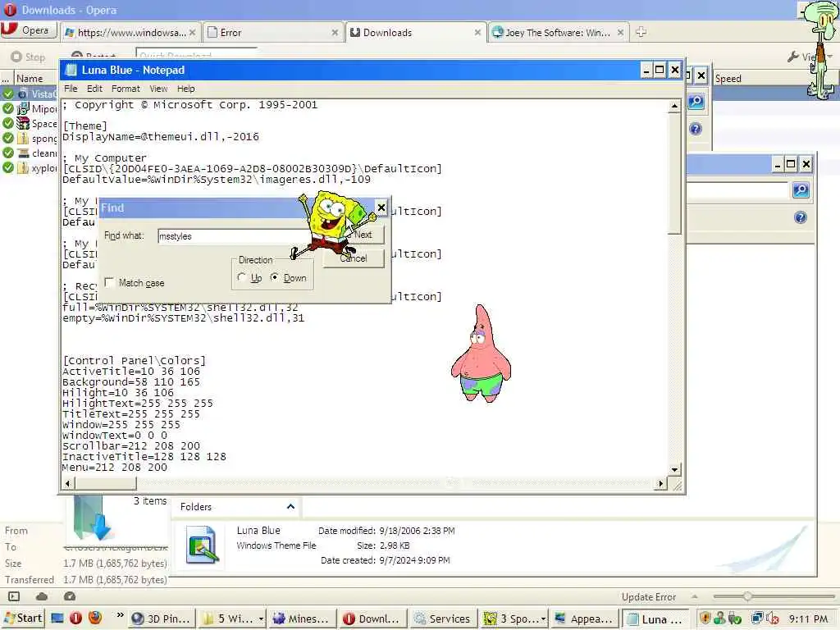
Task: Open the 3 SpongeBob taskbar group
Action: (x=514, y=619)
